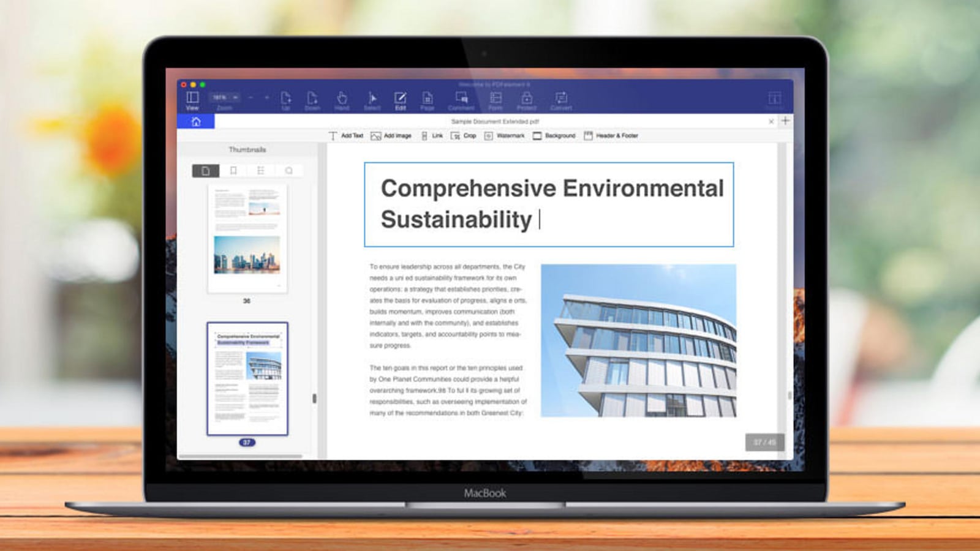Activate the Select tool

click(372, 99)
